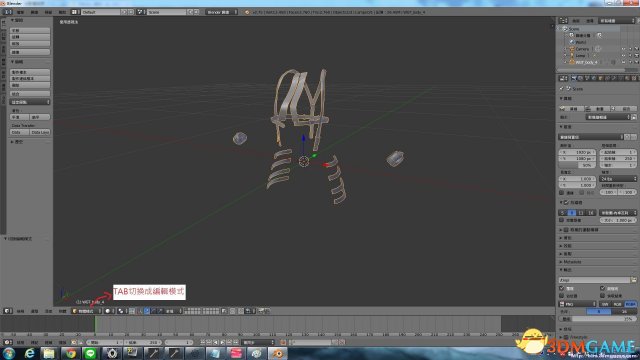Click the WGT_body_4 object in outliner
The image size is (640, 360).
point(587,62)
